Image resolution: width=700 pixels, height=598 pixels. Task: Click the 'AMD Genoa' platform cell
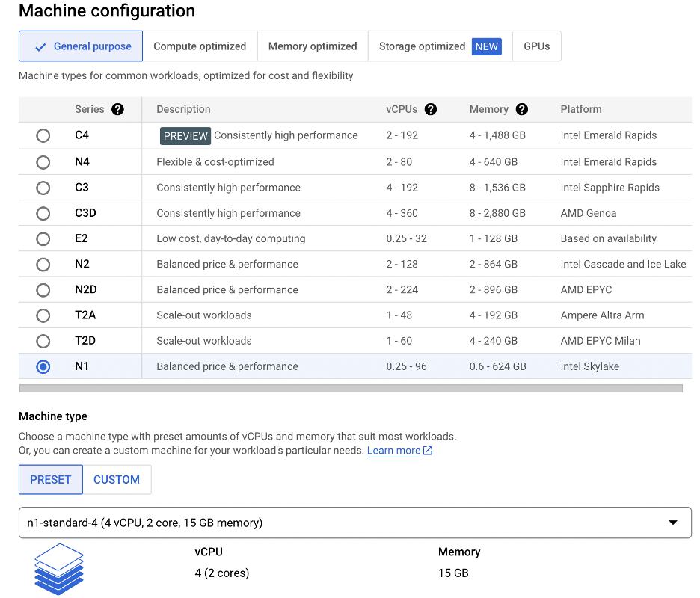coord(589,213)
